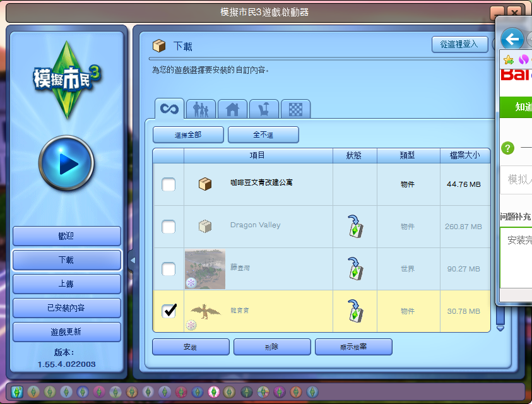Collapse the left sidebar with the arrow handle

point(132,260)
